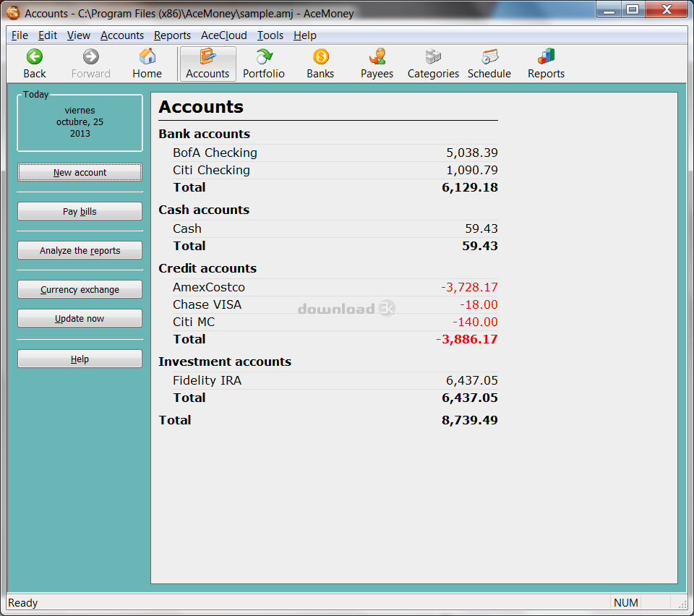The height and width of the screenshot is (616, 694).
Task: Click the Currency exchange button
Action: [x=80, y=289]
